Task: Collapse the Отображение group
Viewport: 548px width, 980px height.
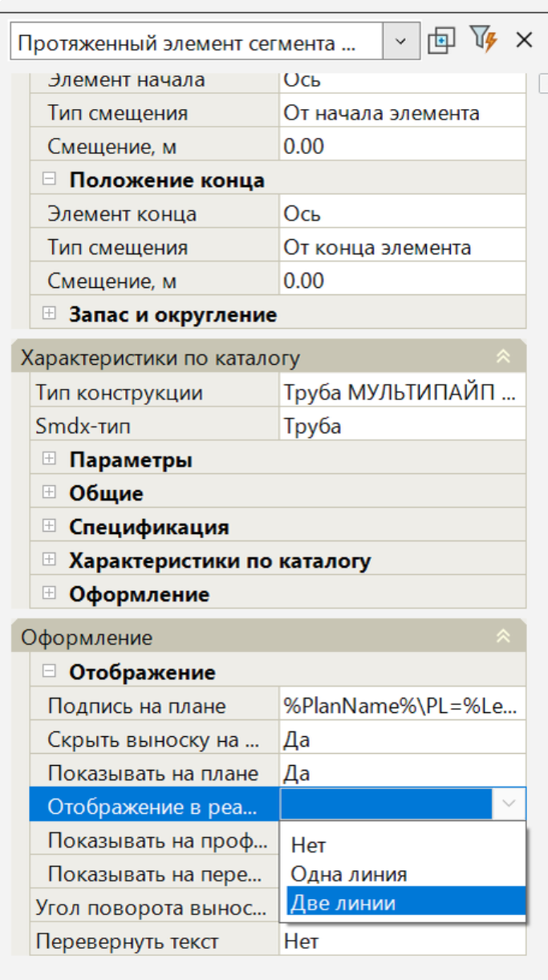Action: (50, 672)
